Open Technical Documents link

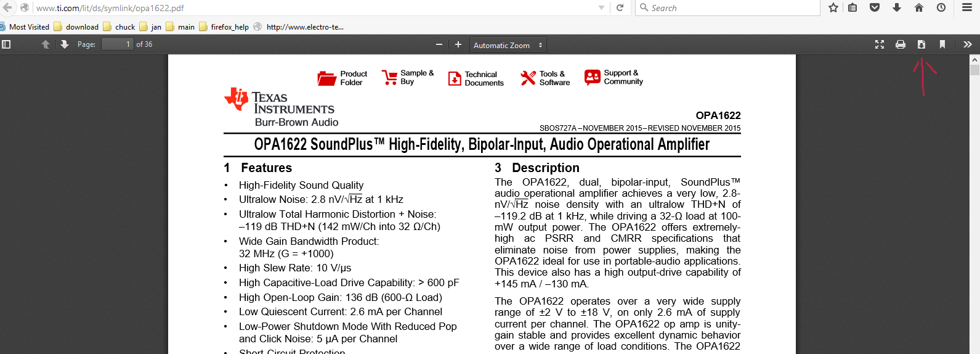point(476,78)
